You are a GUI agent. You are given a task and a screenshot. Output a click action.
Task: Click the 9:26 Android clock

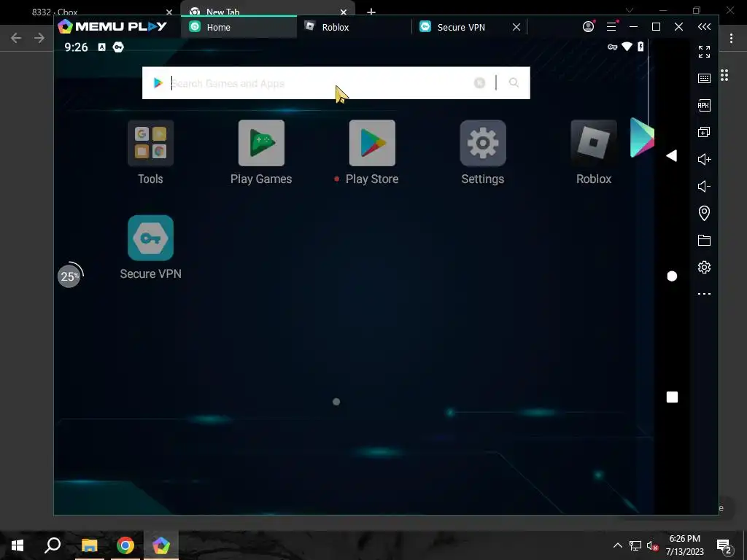pyautogui.click(x=76, y=47)
